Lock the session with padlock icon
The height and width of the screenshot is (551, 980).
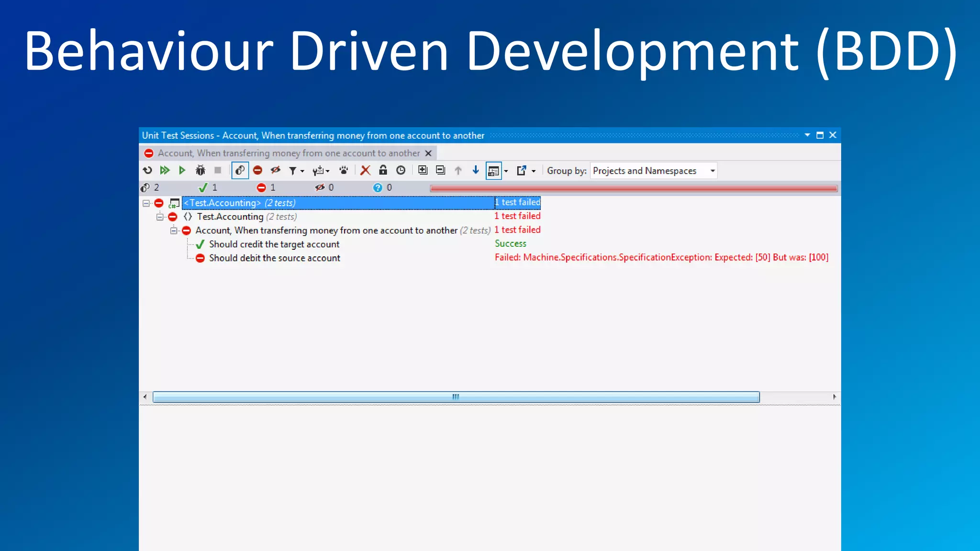[383, 170]
